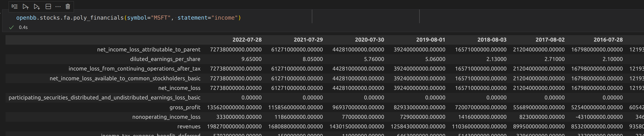Click gross profit value 72007000000.00000
This screenshot has height=136, width=644.
coord(481,108)
